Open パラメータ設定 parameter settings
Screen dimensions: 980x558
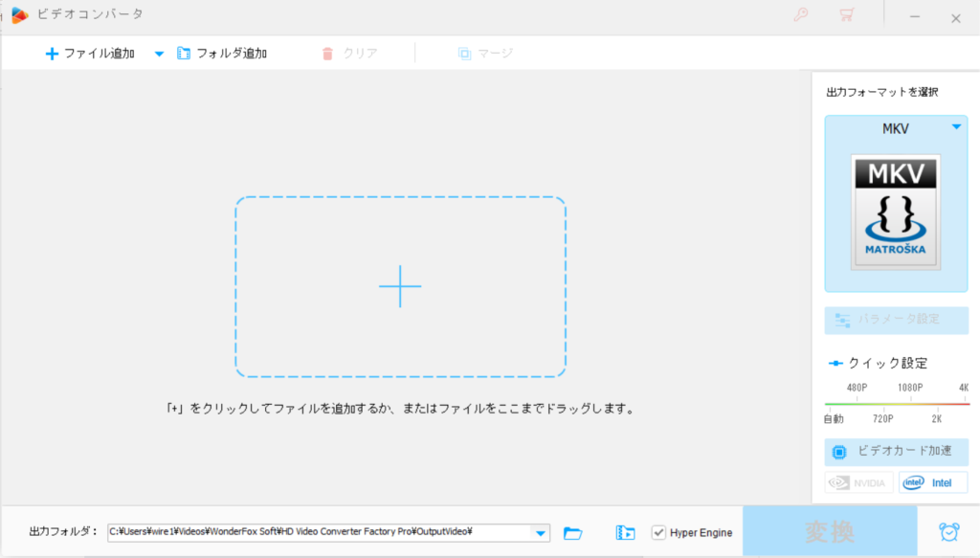[x=896, y=320]
